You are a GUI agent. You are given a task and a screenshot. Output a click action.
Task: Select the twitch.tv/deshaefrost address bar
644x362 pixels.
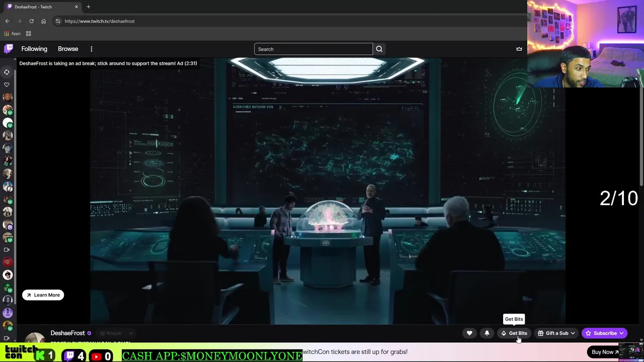(x=100, y=21)
